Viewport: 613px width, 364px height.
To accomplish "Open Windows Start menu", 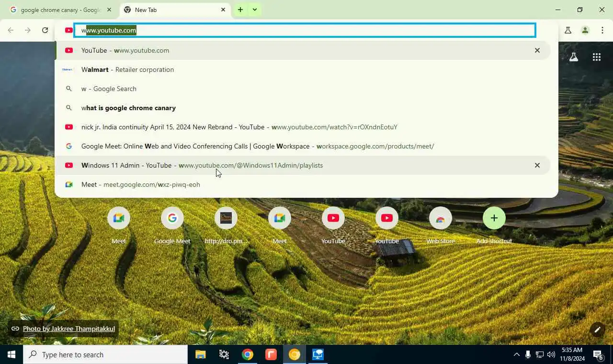I will click(x=11, y=354).
